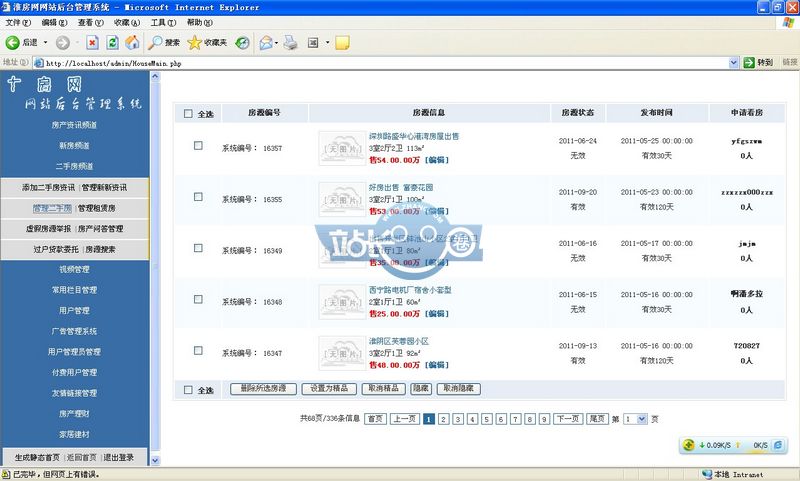This screenshot has height=481, width=800.
Task: Open the 房产资讯频道 sidebar item
Action: click(74, 125)
